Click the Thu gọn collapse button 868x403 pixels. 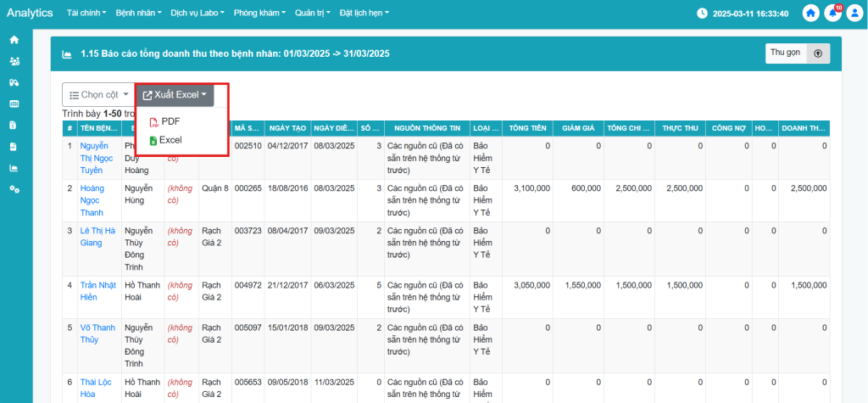point(797,53)
